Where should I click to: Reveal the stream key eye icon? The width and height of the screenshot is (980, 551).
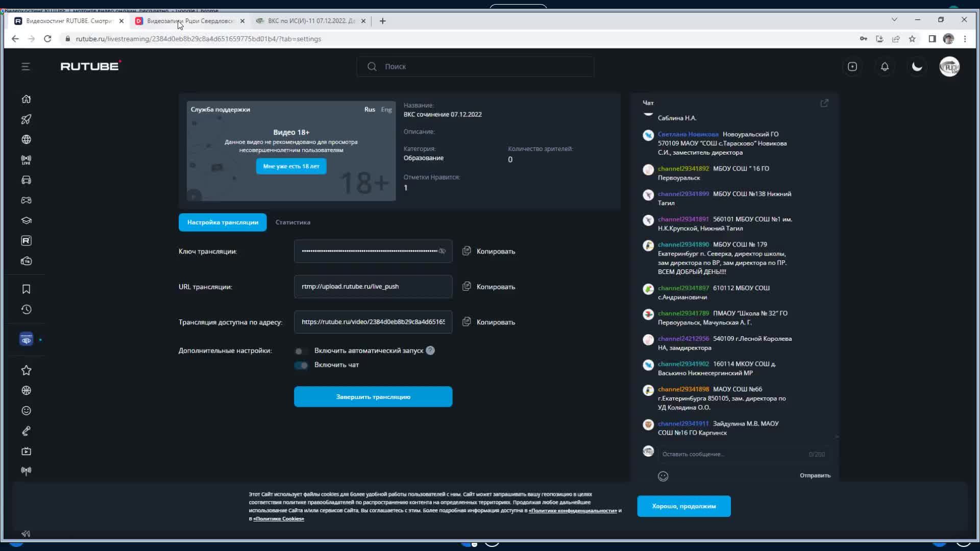[442, 251]
